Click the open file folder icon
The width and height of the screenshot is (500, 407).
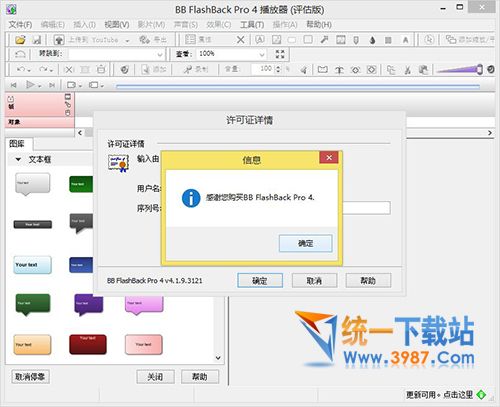coord(20,40)
